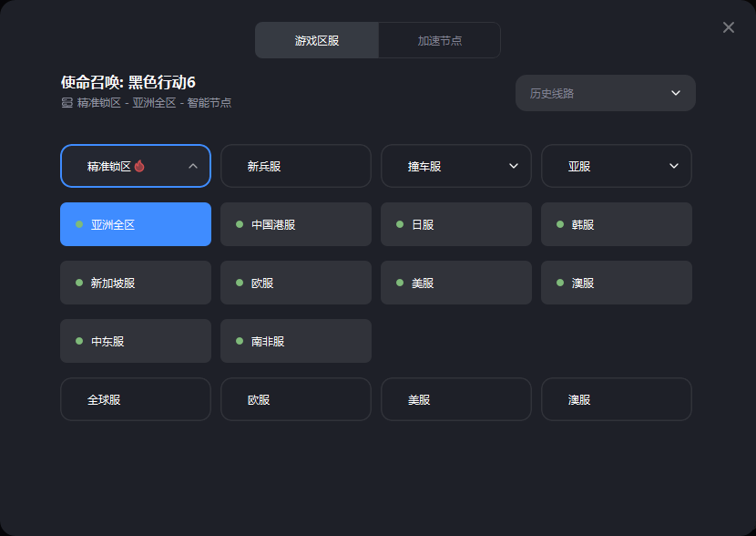756x536 pixels.
Task: Select the 中国港服 server option
Action: click(x=296, y=224)
